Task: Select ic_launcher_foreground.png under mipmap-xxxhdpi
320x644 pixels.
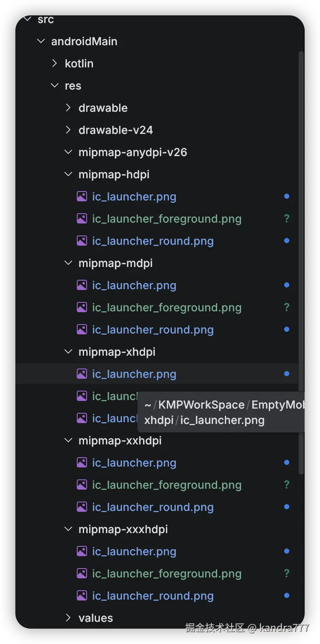Action: (167, 574)
